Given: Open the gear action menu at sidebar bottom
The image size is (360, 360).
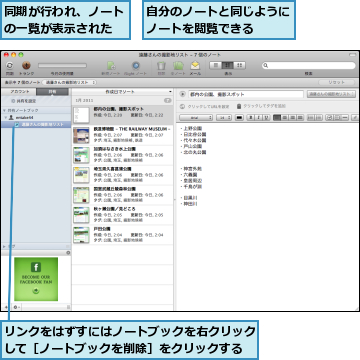Looking at the screenshot, I should 16,307.
